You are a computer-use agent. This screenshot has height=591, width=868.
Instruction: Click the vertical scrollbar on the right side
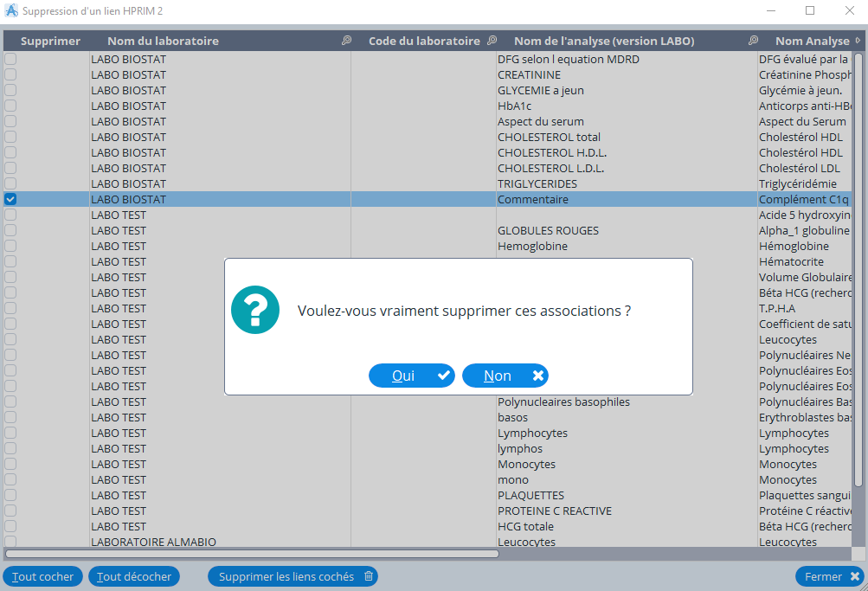[x=858, y=260]
